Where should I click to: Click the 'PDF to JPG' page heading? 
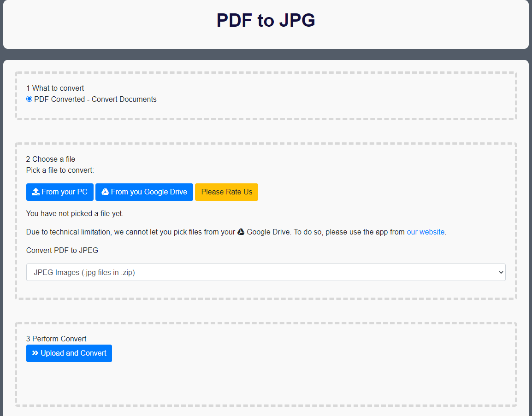266,20
